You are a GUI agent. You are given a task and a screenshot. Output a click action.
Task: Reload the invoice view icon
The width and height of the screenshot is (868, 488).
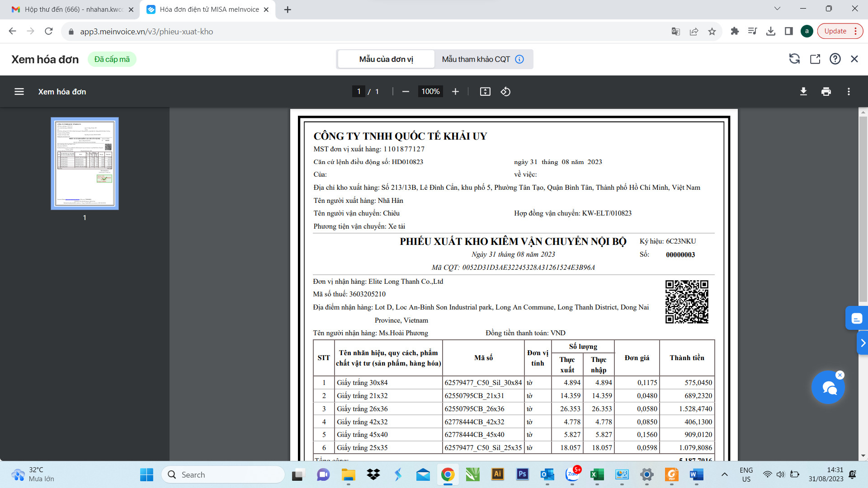794,59
